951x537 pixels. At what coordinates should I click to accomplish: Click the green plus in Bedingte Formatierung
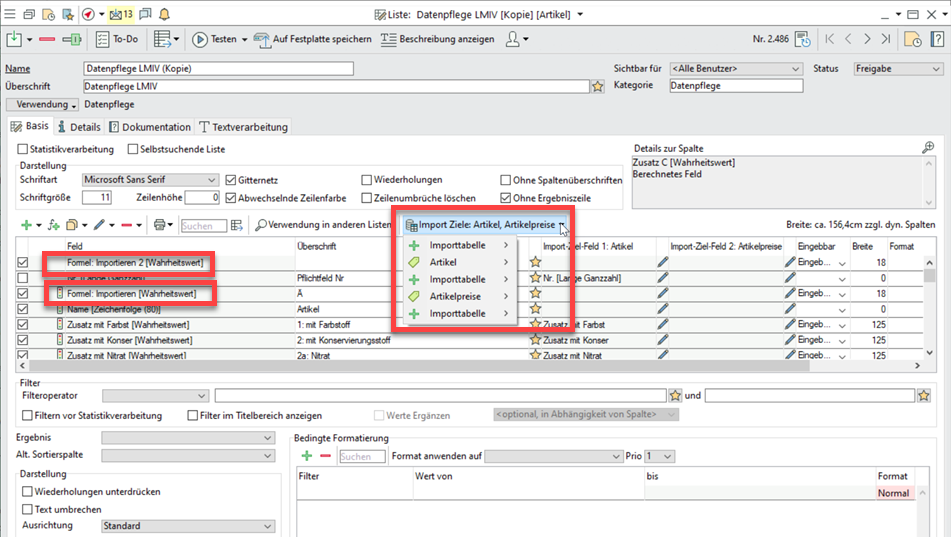(307, 456)
